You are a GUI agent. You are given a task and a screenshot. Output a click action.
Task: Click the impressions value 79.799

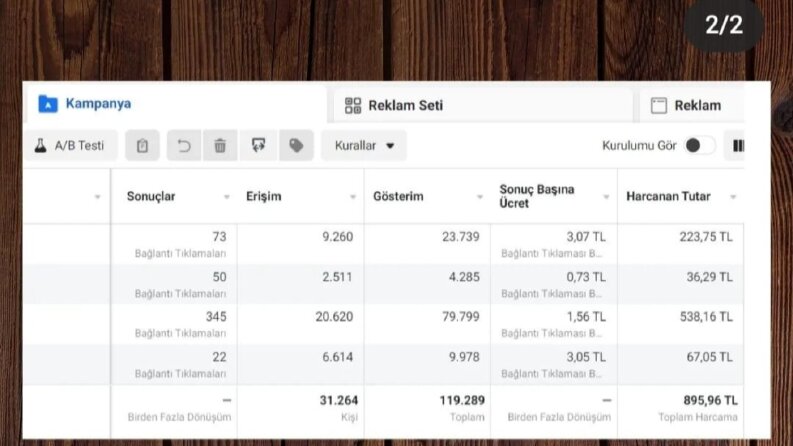point(461,317)
